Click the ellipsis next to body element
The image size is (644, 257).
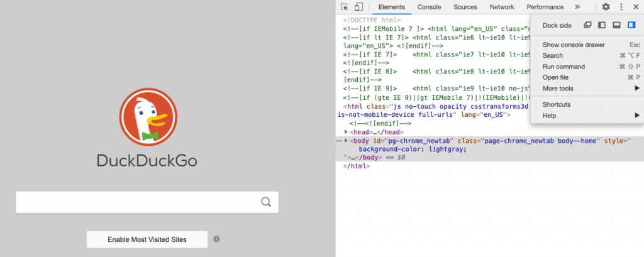(x=339, y=141)
